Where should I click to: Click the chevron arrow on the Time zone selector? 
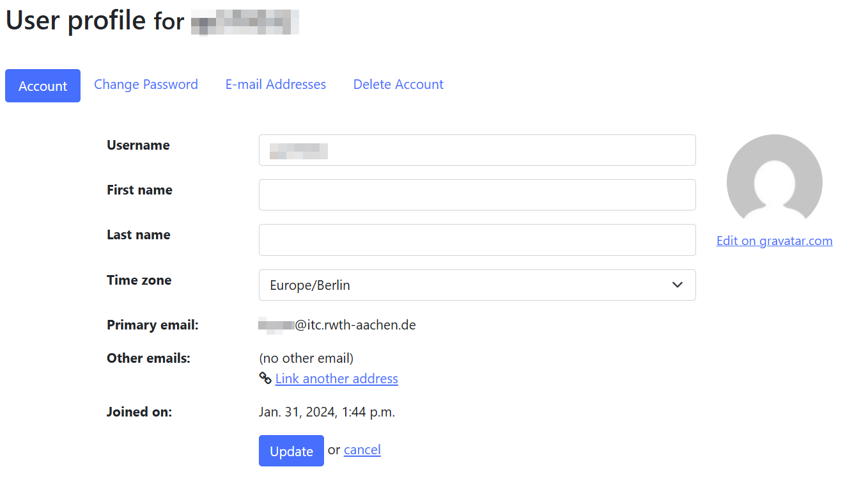[677, 285]
